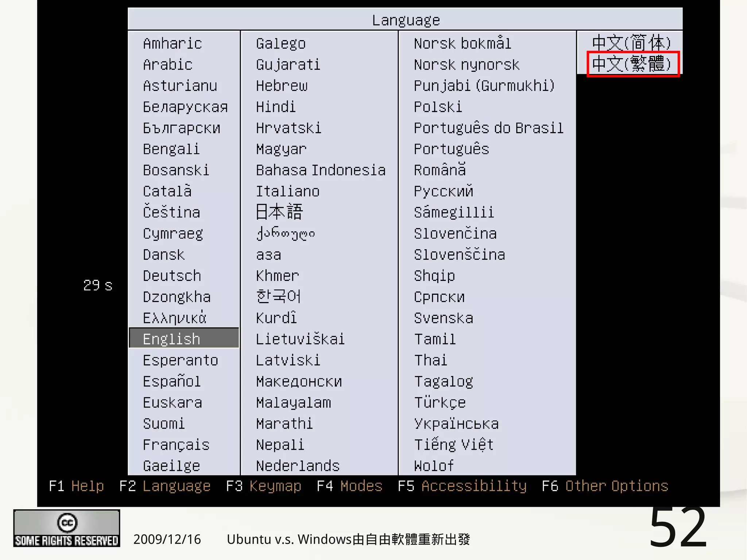Viewport: 747px width, 560px height.
Task: Select Gaeilge entry
Action: (171, 466)
